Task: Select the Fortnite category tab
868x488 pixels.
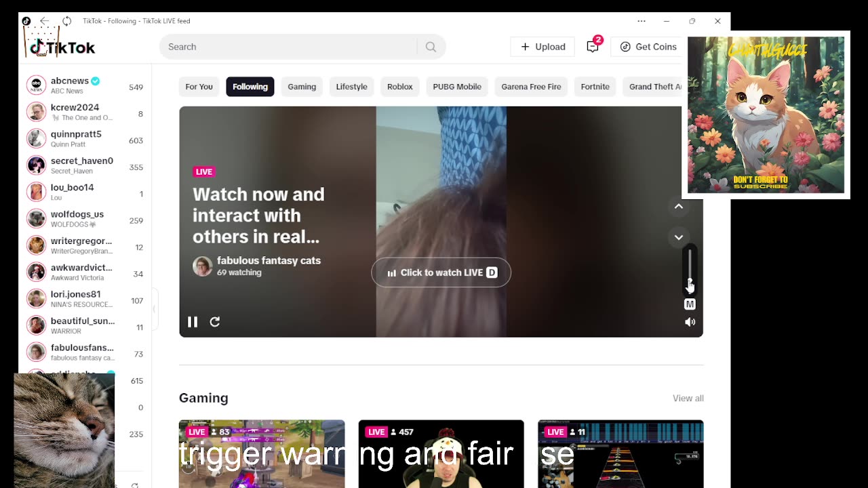Action: tap(595, 87)
